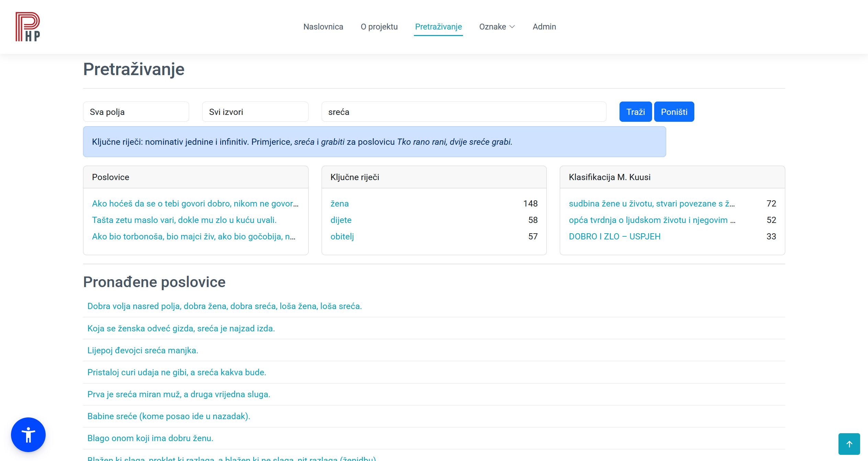The width and height of the screenshot is (868, 461).
Task: Focus the search field containing sreća
Action: (x=463, y=112)
